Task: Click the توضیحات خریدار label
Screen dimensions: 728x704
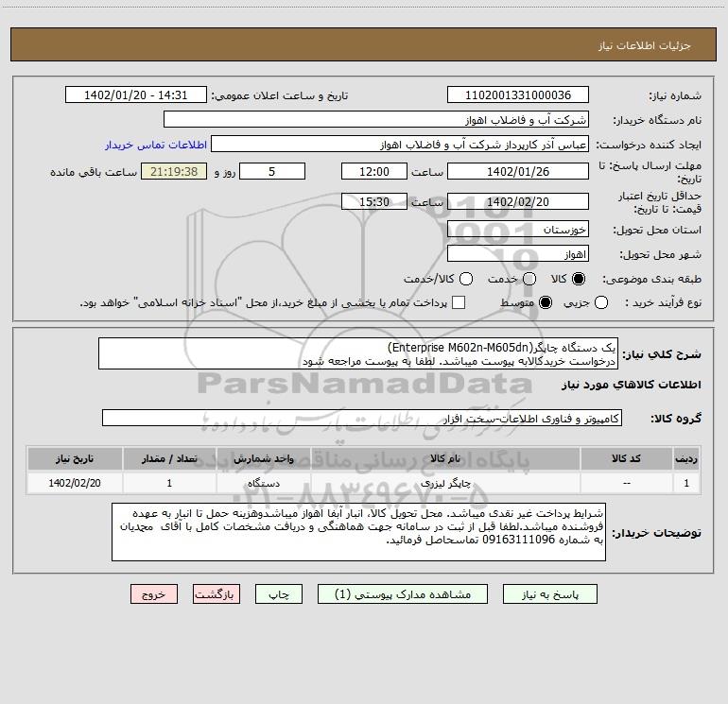Action: coord(656,533)
